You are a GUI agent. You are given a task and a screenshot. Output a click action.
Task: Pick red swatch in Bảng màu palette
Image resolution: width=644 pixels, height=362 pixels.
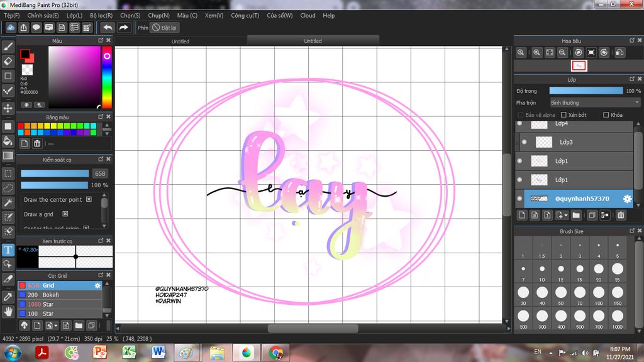pos(21,126)
